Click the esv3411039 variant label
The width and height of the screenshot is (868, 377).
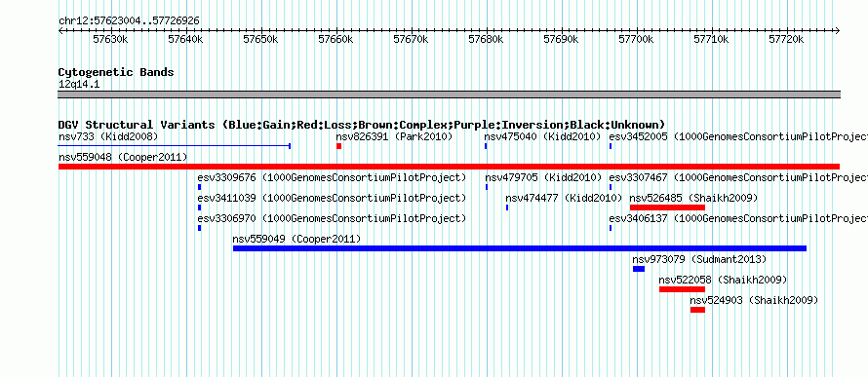[332, 199]
